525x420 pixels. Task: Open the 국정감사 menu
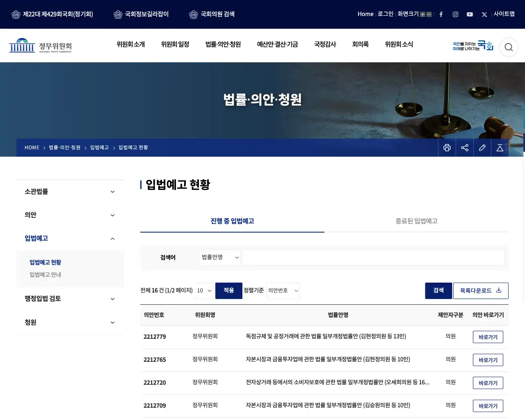(x=325, y=44)
